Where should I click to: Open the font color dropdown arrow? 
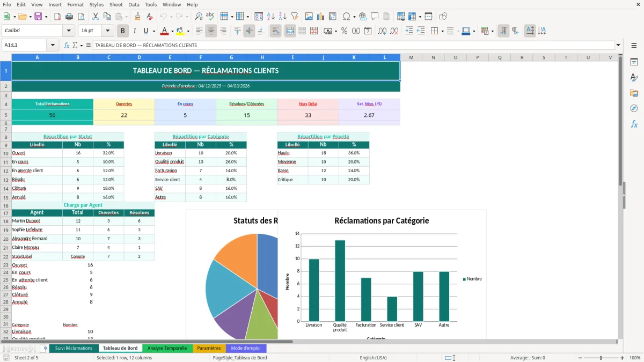[172, 31]
